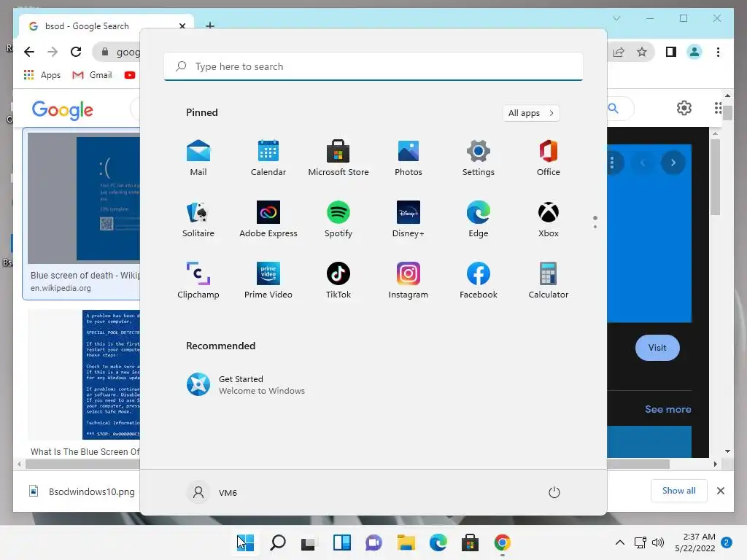Open Adobe Express
Viewport: 747px width, 560px height.
(268, 219)
